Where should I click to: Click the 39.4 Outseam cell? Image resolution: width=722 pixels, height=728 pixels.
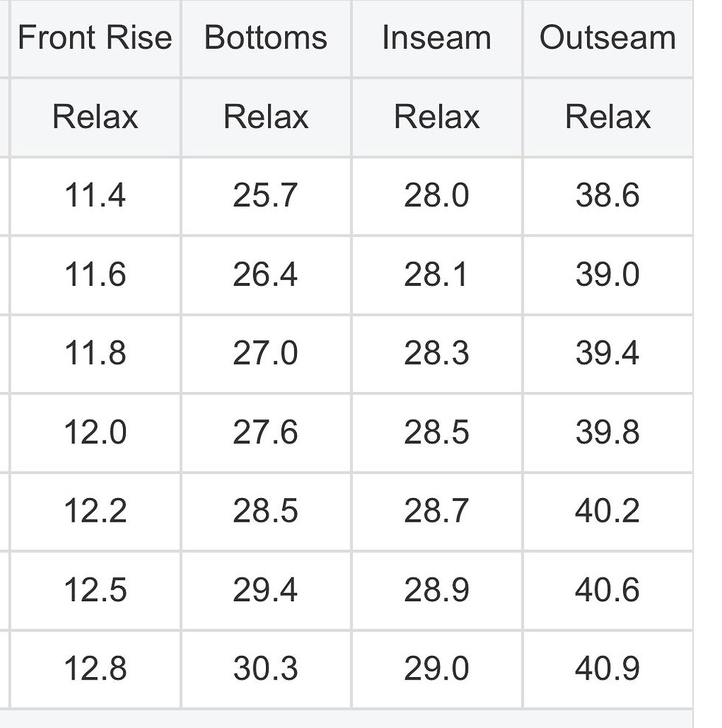(x=608, y=354)
